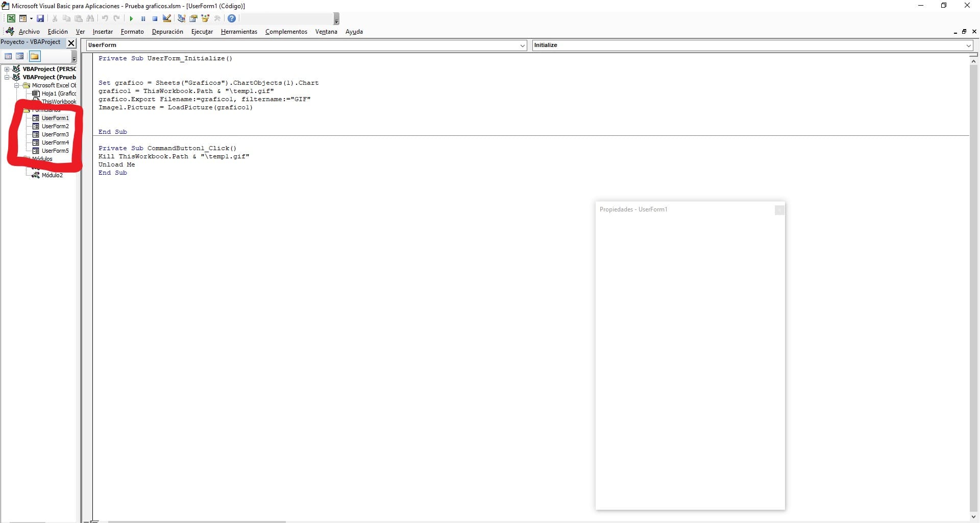Image resolution: width=980 pixels, height=523 pixels.
Task: Click the Redo arrow icon
Action: pos(116,18)
